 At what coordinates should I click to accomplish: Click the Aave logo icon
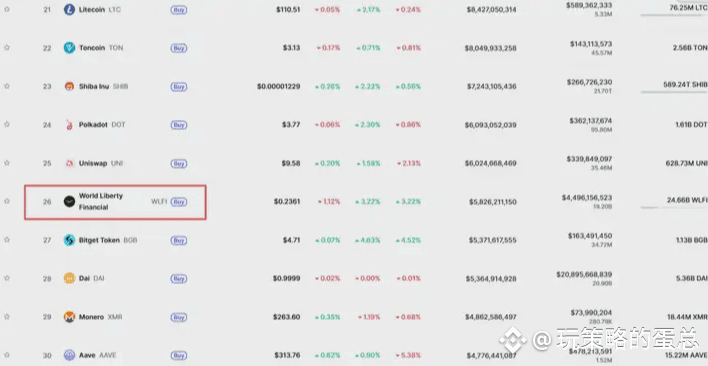tap(69, 355)
